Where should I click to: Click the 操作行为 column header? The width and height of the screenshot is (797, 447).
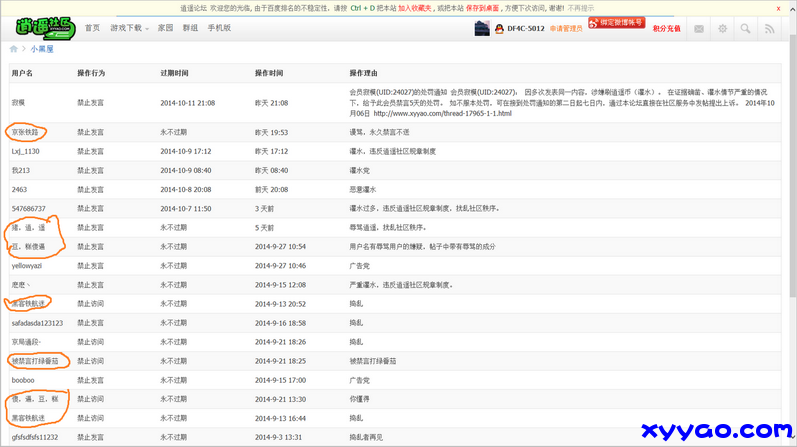point(91,73)
